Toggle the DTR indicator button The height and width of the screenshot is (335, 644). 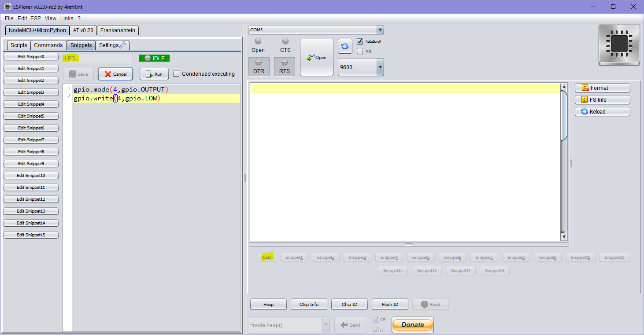point(259,66)
